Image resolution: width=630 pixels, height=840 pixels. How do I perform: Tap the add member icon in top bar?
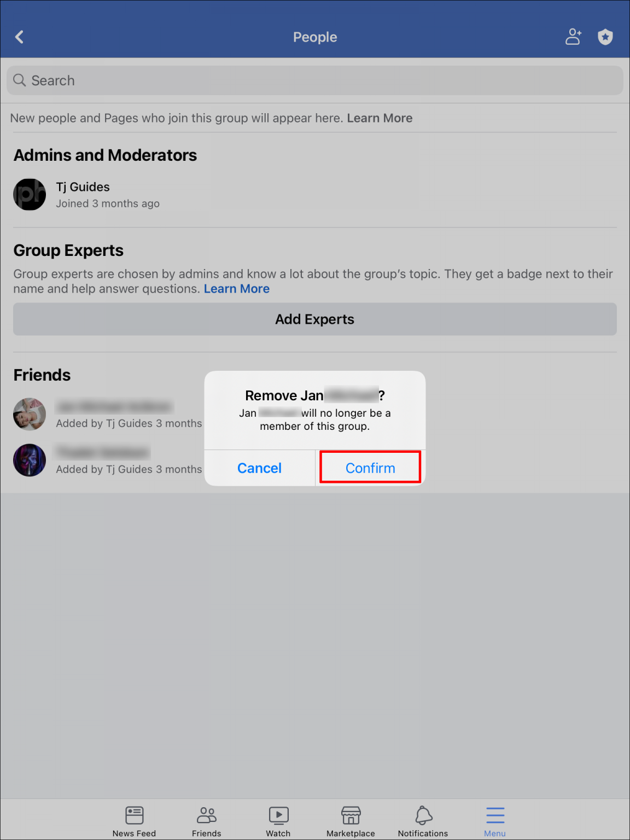tap(573, 37)
